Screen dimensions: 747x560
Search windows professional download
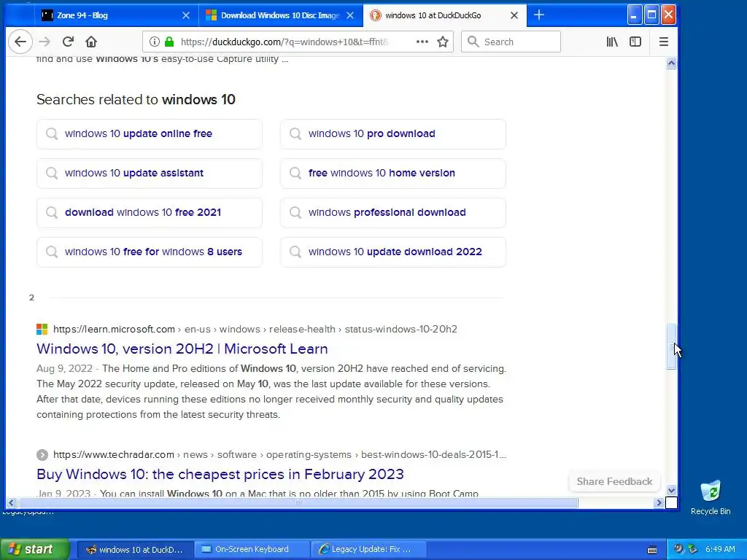tap(392, 212)
